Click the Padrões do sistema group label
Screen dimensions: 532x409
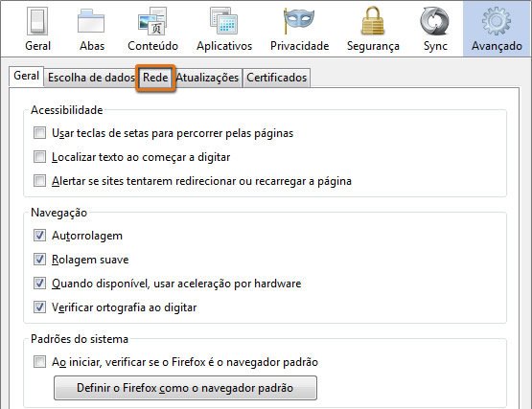pyautogui.click(x=80, y=339)
